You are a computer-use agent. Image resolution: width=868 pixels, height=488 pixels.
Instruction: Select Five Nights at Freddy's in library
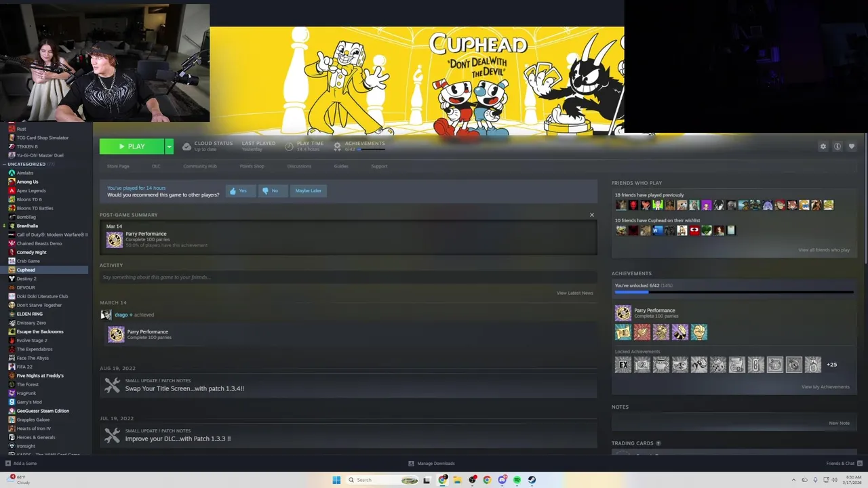point(40,375)
